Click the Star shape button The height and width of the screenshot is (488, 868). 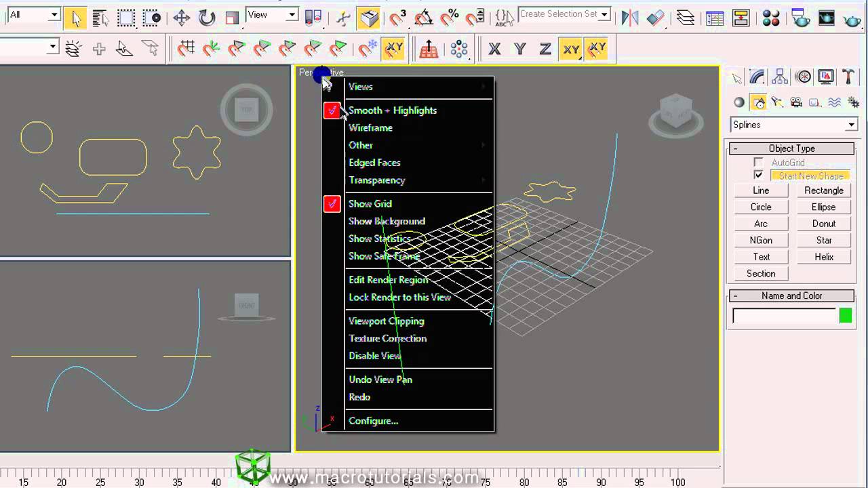(x=824, y=240)
